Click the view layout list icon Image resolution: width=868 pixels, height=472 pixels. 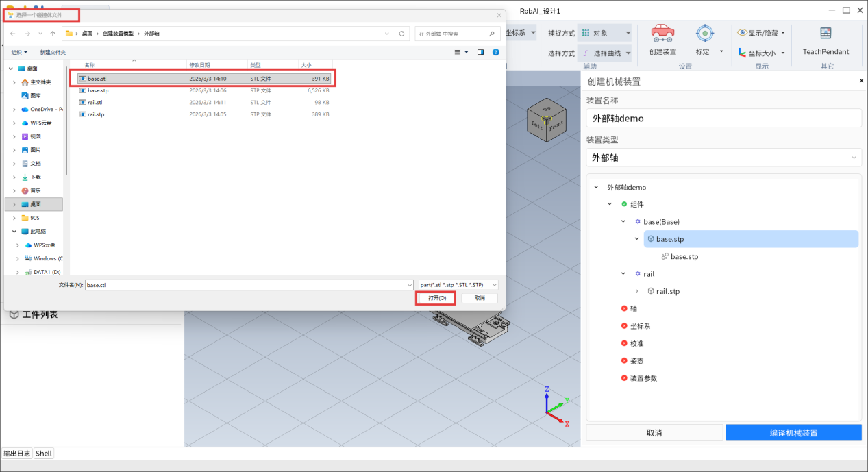coord(458,52)
